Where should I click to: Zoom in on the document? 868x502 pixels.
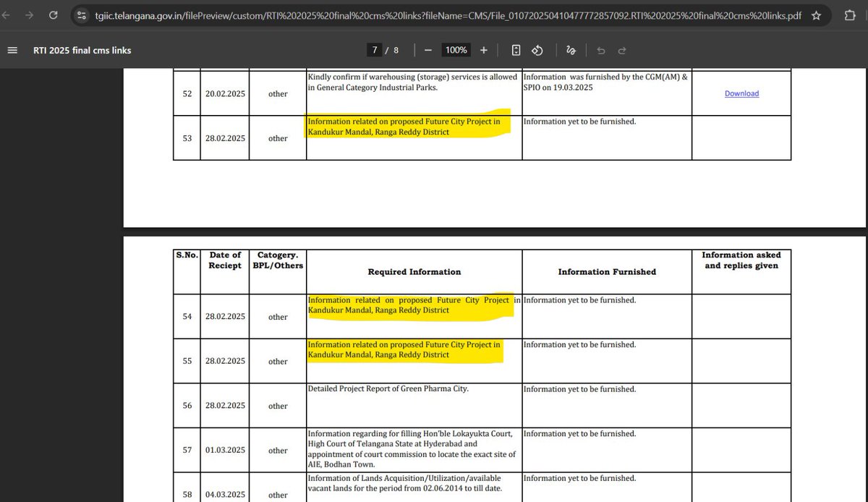click(484, 50)
